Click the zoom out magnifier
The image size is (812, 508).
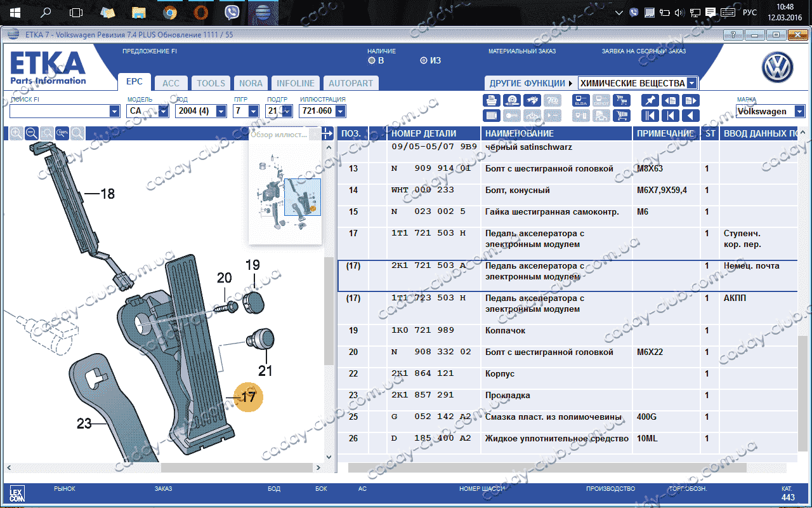point(31,133)
